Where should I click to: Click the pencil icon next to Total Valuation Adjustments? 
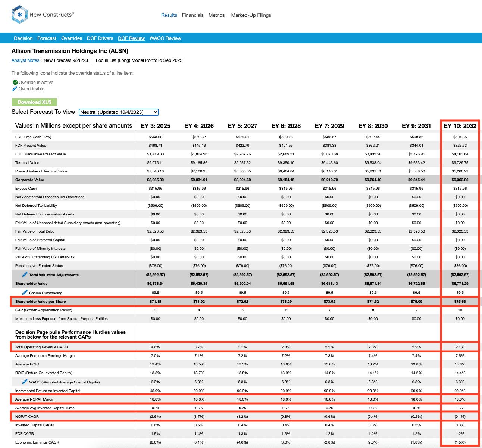click(25, 274)
